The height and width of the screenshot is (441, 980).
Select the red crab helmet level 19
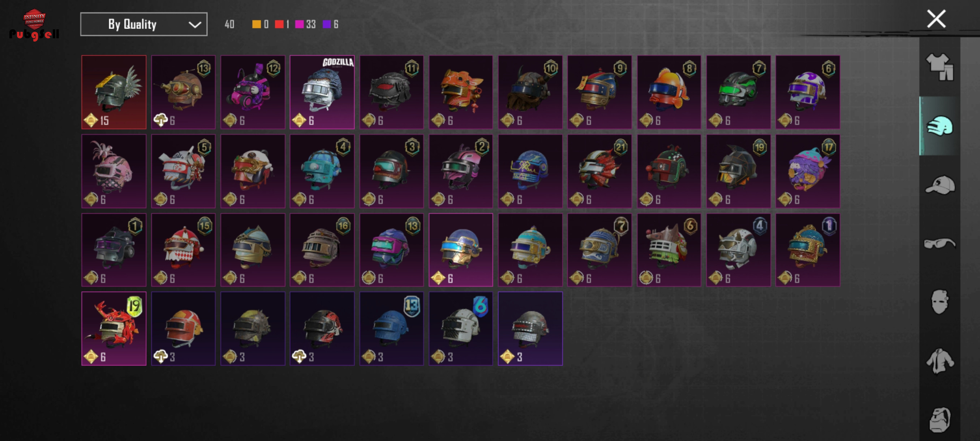[x=114, y=329]
